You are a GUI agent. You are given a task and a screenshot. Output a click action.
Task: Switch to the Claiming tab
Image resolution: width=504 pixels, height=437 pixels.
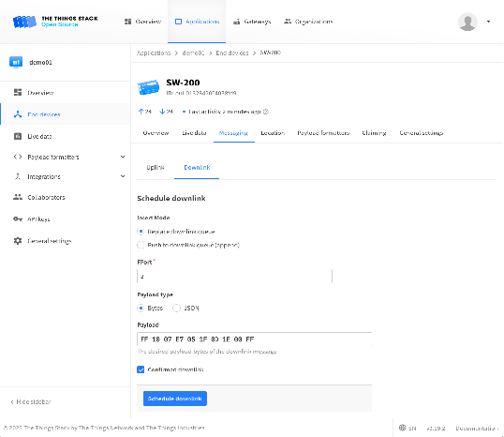pyautogui.click(x=374, y=133)
